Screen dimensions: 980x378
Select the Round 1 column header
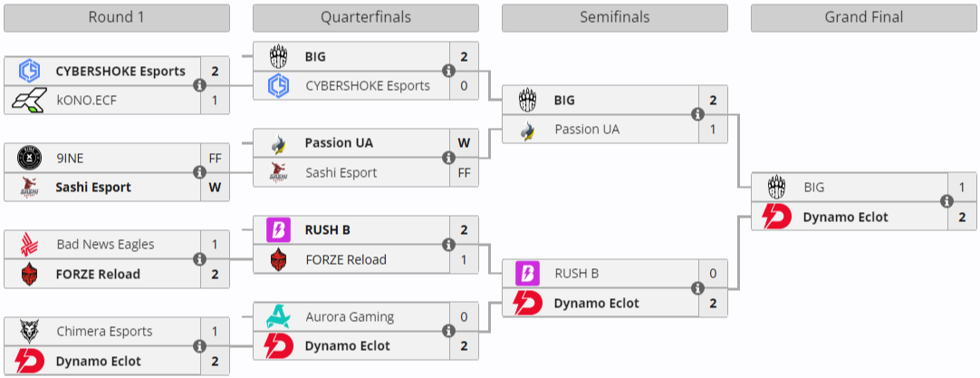[x=116, y=17]
